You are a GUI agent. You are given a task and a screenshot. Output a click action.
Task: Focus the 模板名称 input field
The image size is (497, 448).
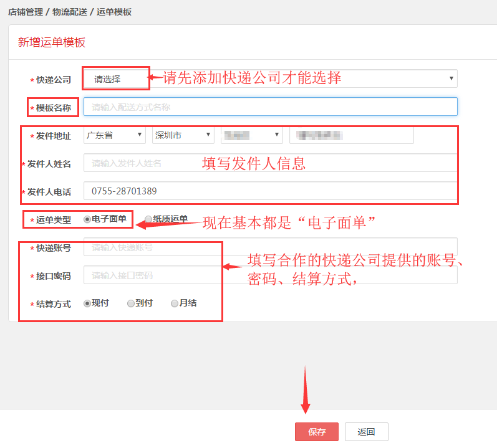(269, 107)
